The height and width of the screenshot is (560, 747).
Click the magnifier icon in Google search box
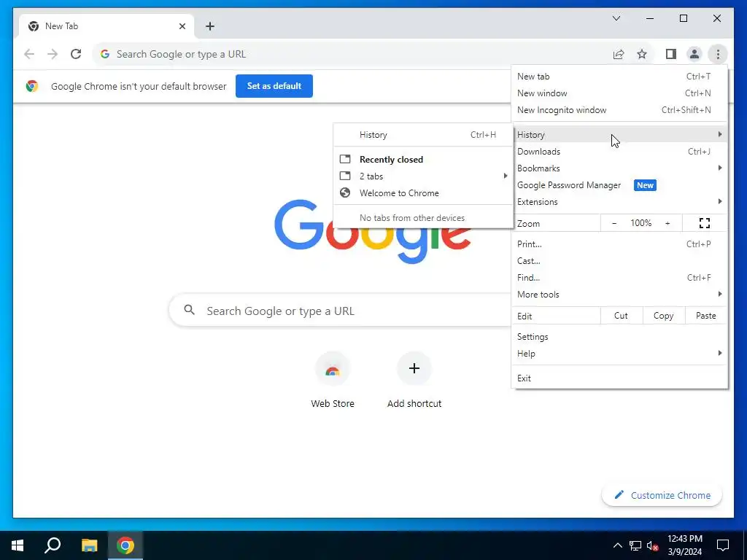tap(189, 310)
